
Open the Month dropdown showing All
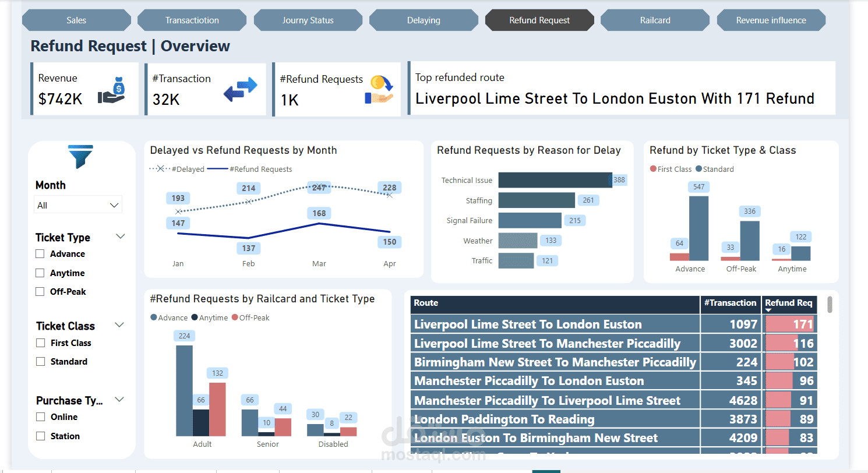click(78, 205)
